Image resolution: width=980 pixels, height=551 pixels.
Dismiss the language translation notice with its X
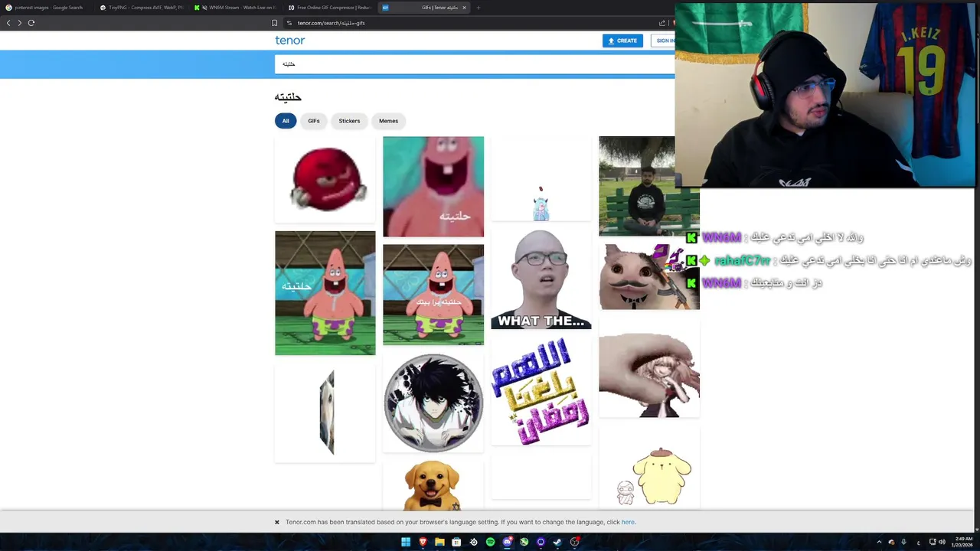coord(277,522)
